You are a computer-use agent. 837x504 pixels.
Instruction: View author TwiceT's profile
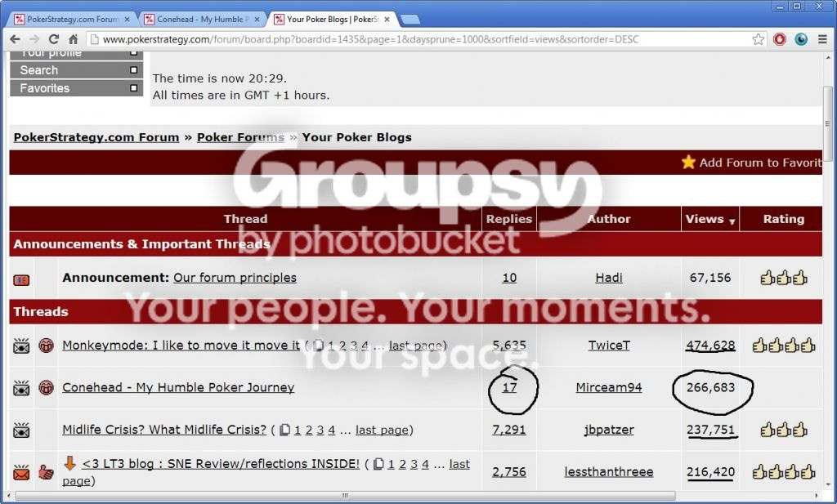click(x=608, y=345)
